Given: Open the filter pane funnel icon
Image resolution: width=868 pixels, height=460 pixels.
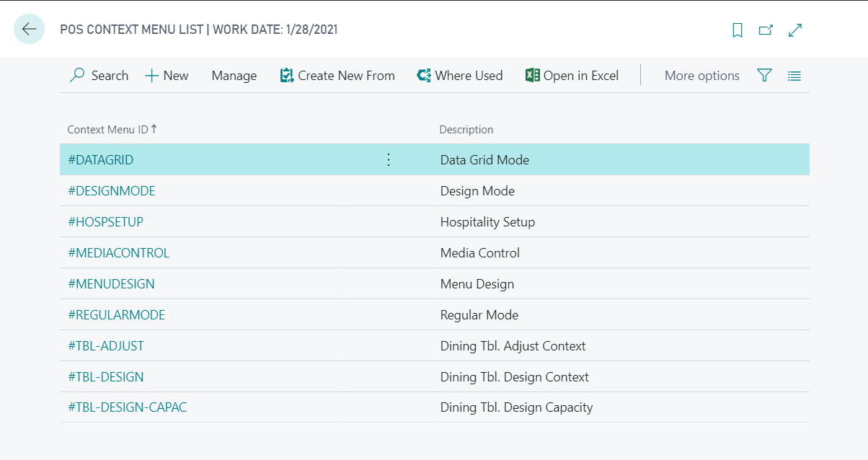Looking at the screenshot, I should click(x=764, y=76).
